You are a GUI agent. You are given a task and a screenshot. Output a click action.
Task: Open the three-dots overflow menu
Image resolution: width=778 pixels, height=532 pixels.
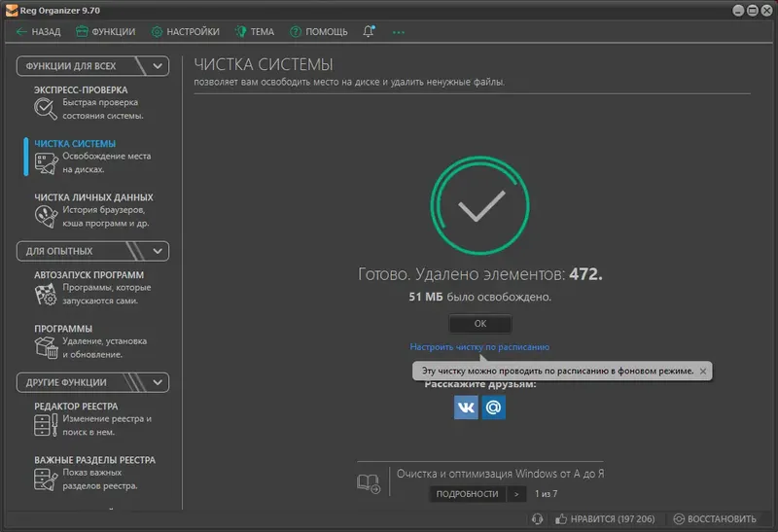tap(398, 32)
